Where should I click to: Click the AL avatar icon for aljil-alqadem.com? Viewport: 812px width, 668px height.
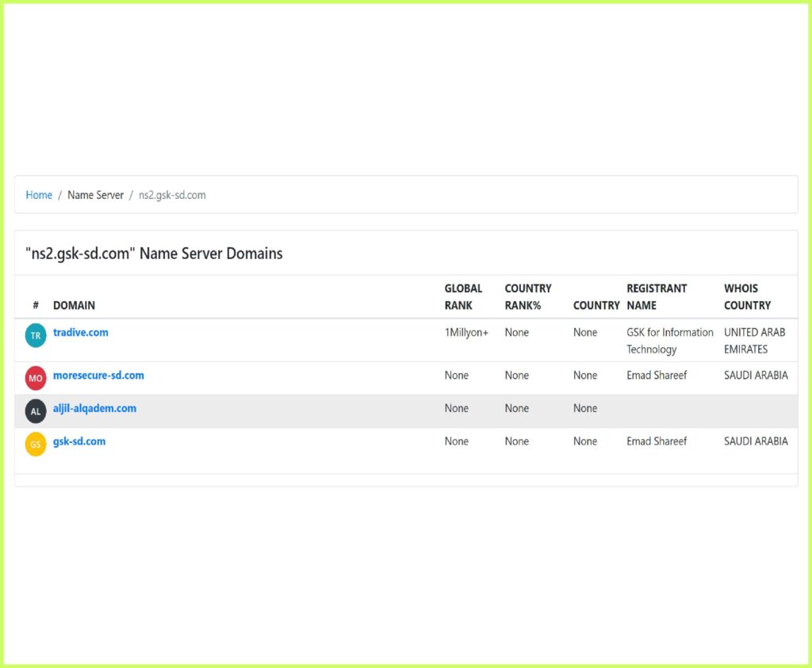click(x=36, y=411)
